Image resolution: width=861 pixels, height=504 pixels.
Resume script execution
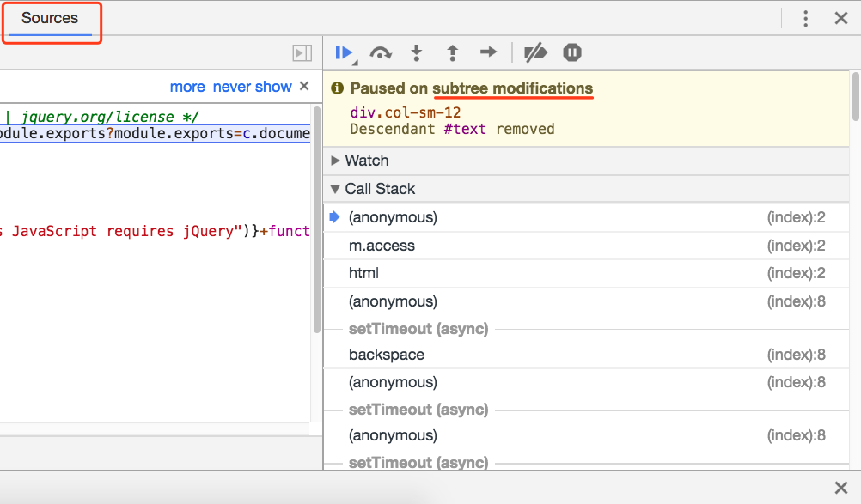[x=344, y=53]
